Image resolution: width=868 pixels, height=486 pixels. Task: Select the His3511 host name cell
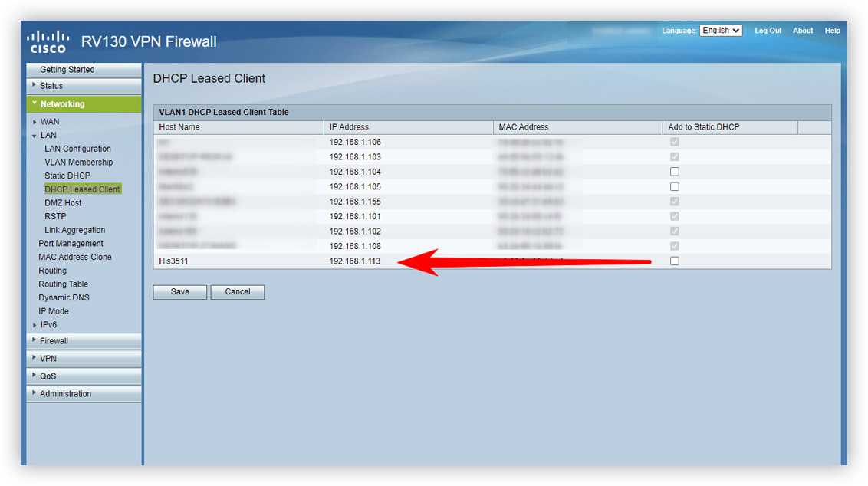point(173,261)
